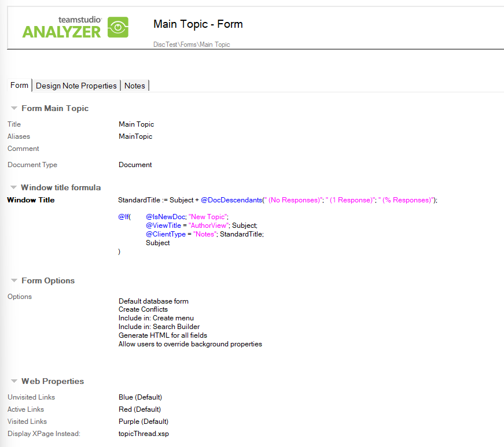This screenshot has height=447, width=504.
Task: Select the Form tab
Action: coord(19,85)
